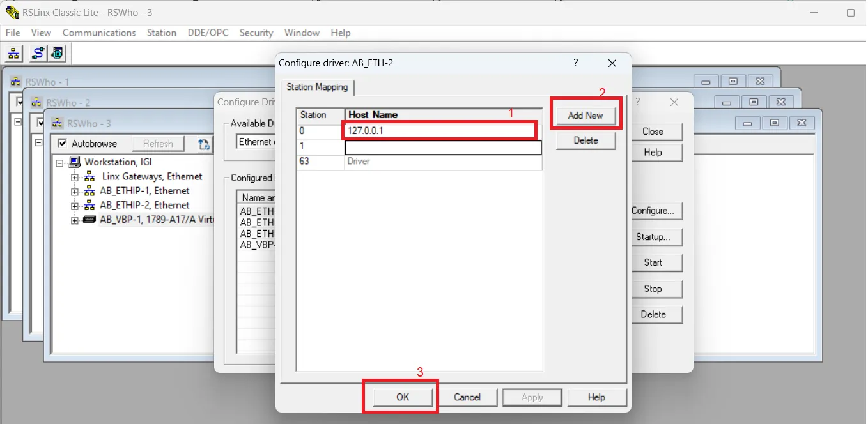Image resolution: width=868 pixels, height=424 pixels.
Task: Click the RSWho - 2 window network icon
Action: (37, 102)
